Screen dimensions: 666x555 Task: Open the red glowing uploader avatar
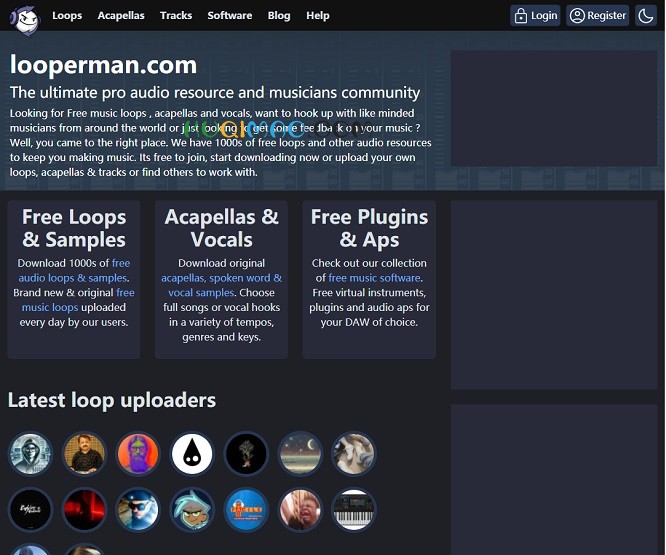click(84, 509)
